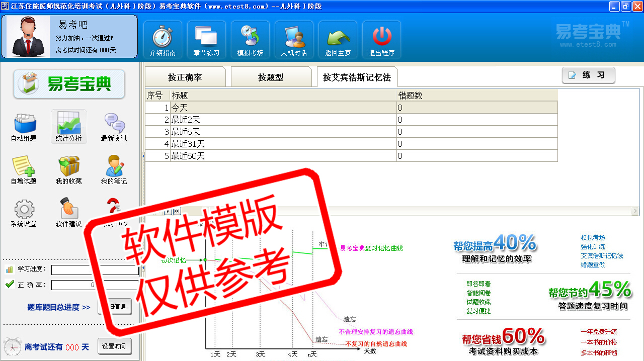Select the 按艾宾浩斯记忆法 tab

(357, 77)
